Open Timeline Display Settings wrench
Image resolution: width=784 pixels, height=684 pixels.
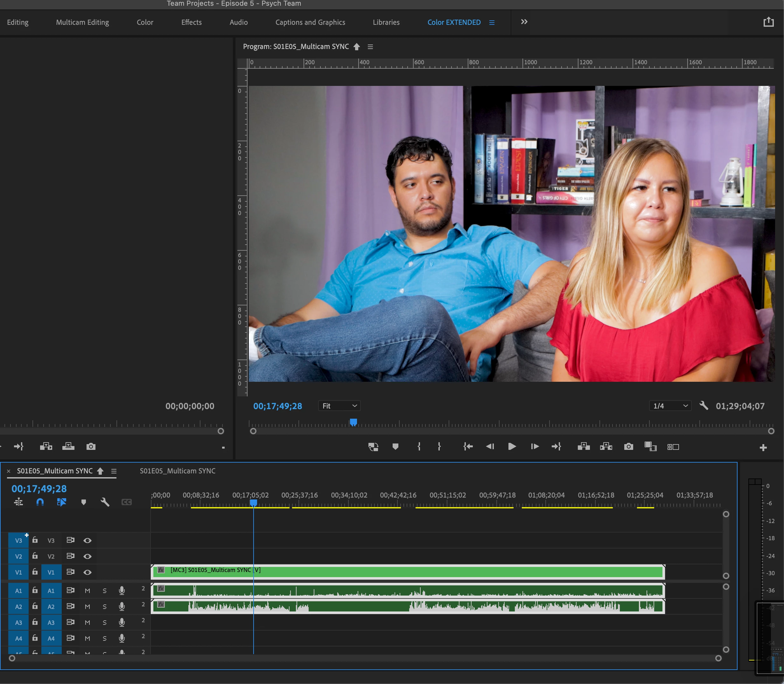[105, 502]
